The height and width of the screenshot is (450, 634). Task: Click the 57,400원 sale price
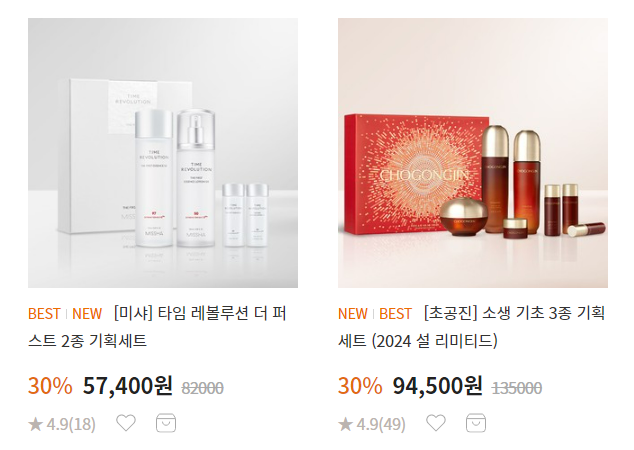pyautogui.click(x=128, y=386)
